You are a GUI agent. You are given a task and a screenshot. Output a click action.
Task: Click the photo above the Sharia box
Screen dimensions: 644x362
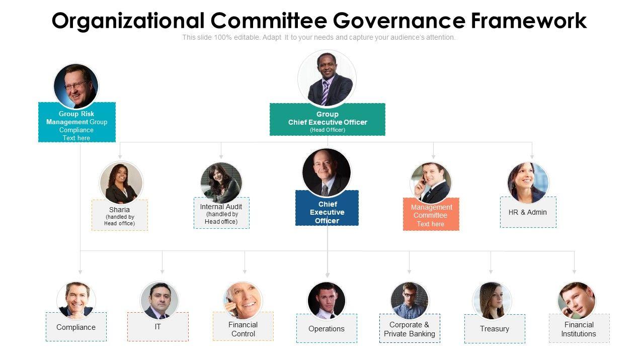121,183
